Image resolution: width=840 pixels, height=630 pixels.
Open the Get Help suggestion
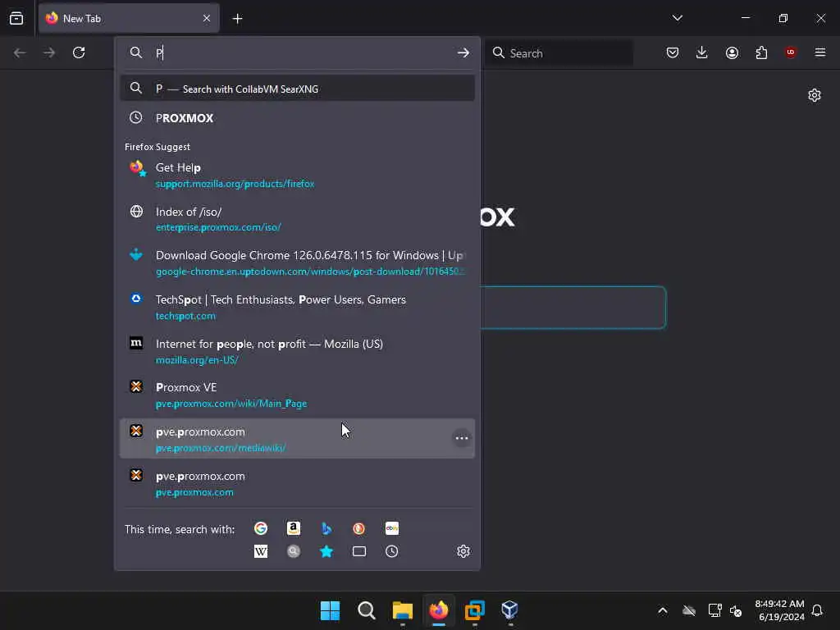point(297,176)
